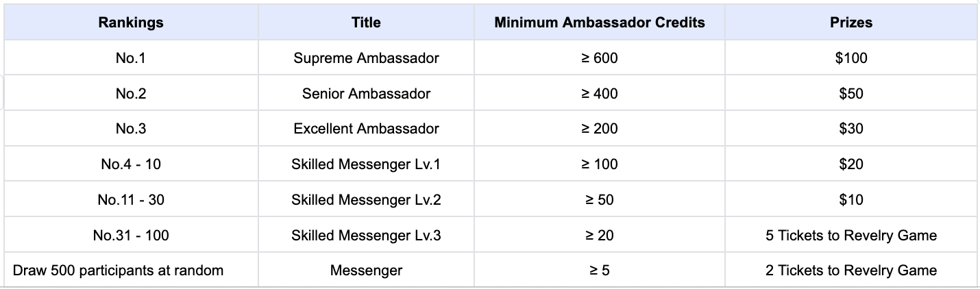Screen dimensions: 980x289
Task: Select the Senior Ambassador cell
Action: pos(366,94)
